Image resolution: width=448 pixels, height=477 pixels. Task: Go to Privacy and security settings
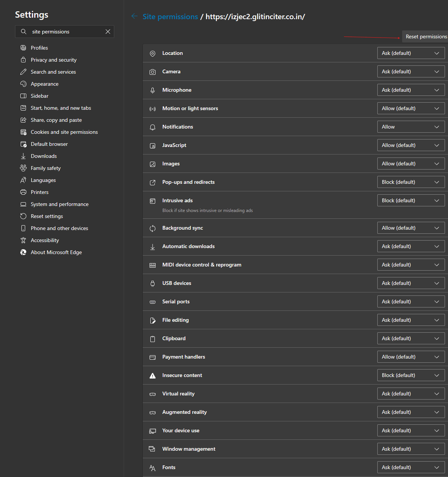tap(54, 60)
